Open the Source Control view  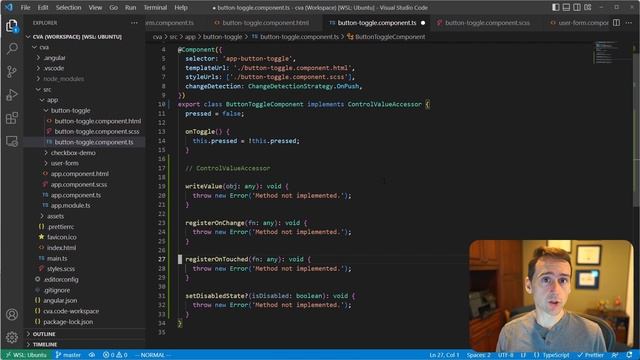click(x=12, y=72)
